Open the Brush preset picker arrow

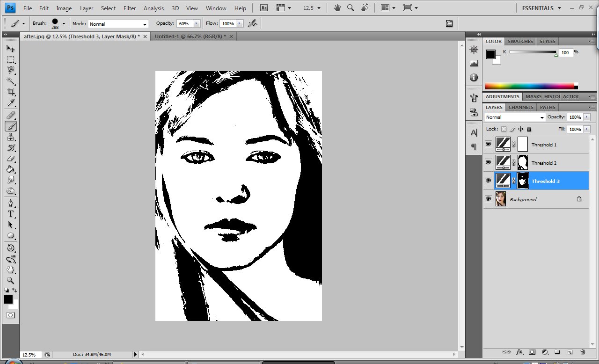tap(64, 23)
